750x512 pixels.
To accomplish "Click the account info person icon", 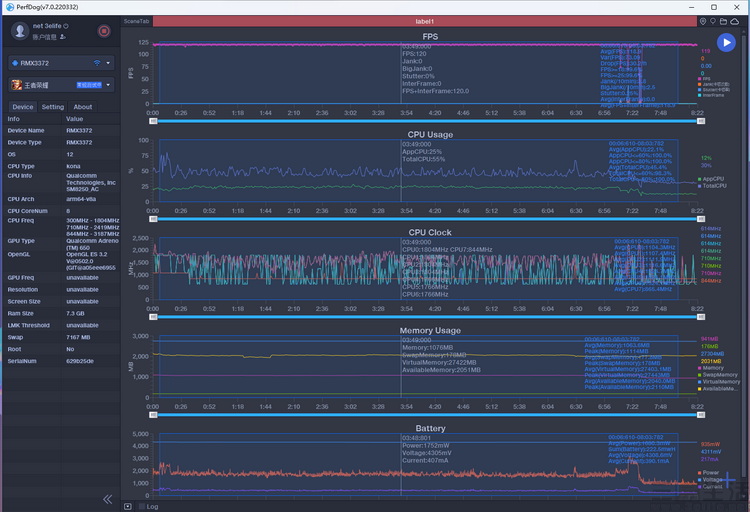I will (x=63, y=37).
